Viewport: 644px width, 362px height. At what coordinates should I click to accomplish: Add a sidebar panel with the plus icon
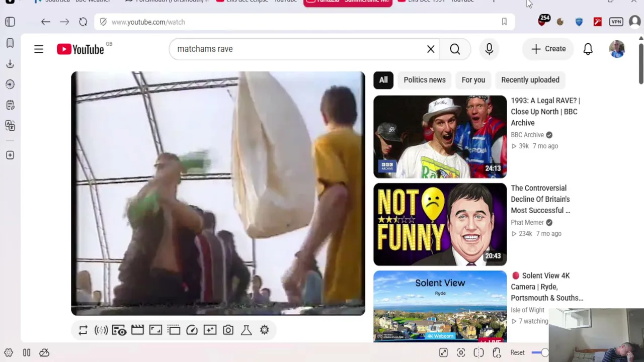(x=10, y=155)
